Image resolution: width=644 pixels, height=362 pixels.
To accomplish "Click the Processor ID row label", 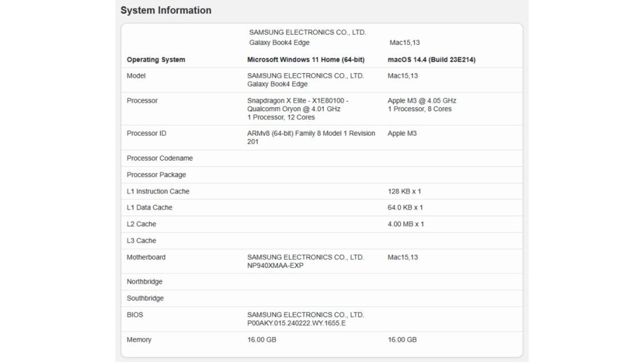I will point(146,133).
